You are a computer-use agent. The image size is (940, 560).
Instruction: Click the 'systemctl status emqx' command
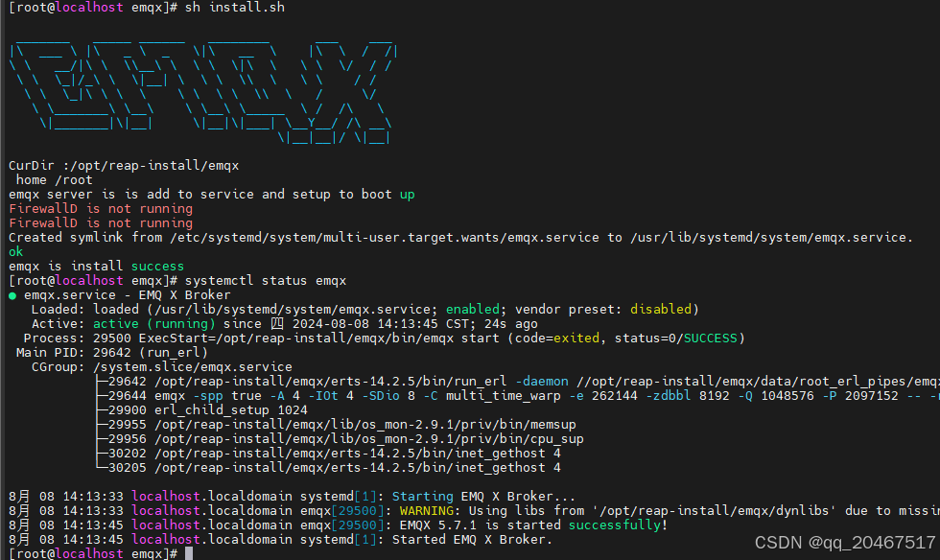coord(266,281)
